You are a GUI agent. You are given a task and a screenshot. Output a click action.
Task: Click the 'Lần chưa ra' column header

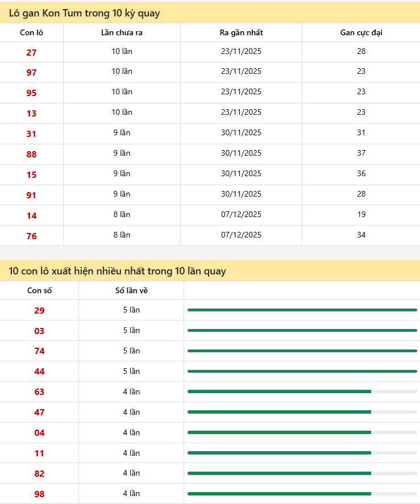122,32
